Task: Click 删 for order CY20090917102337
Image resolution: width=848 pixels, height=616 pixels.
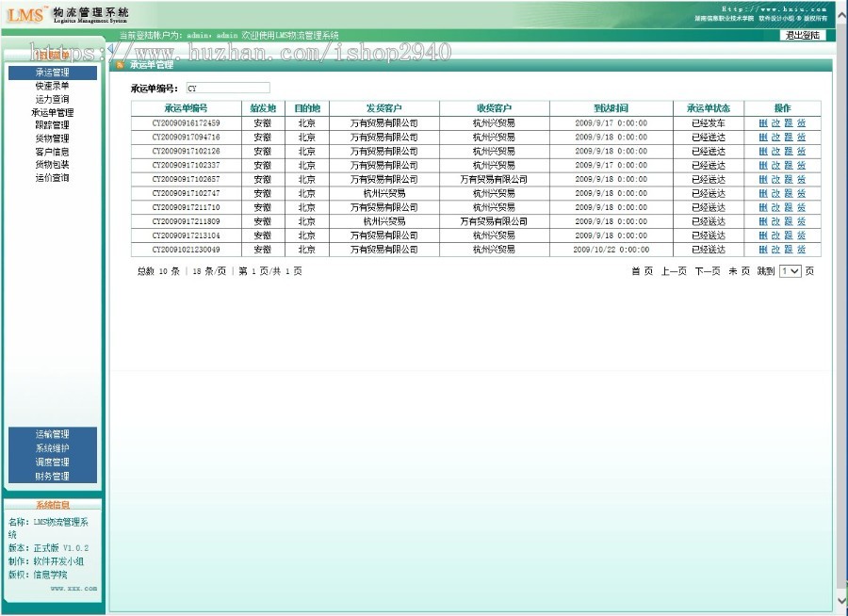Action: click(x=763, y=165)
